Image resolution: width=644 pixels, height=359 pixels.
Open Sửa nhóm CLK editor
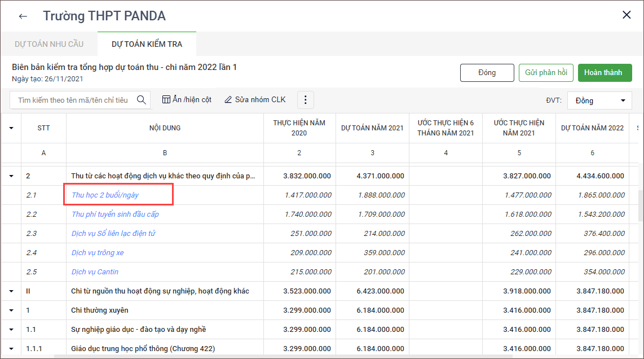tap(255, 100)
